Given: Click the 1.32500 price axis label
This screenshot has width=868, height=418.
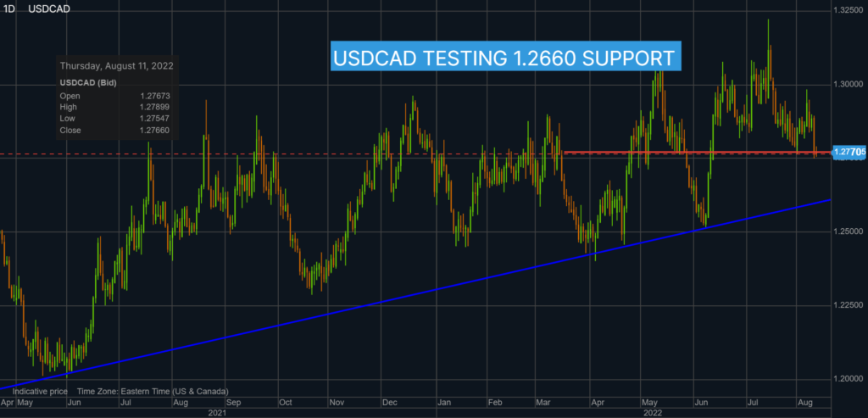Looking at the screenshot, I should (849, 11).
